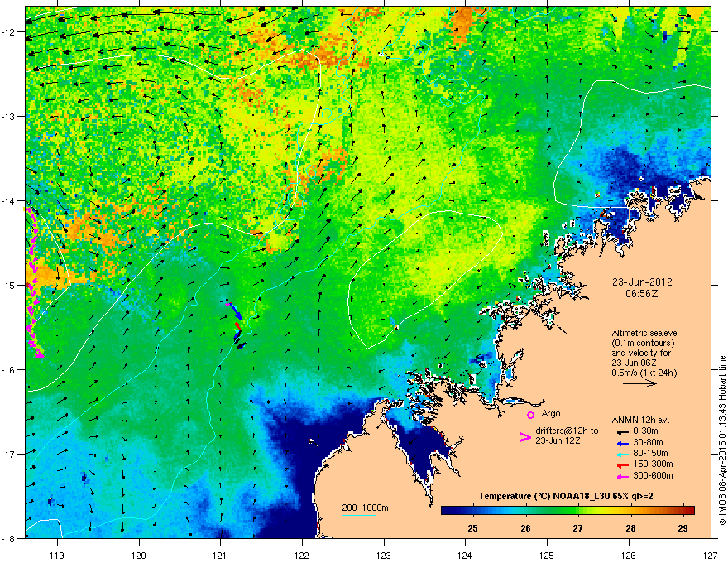Click the magenta drifter track at left edge
Viewport: 728px width, 563px height.
(33, 282)
